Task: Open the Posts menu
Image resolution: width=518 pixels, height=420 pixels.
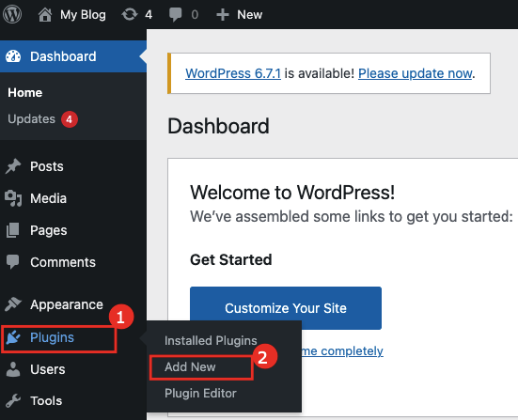Action: click(x=47, y=166)
